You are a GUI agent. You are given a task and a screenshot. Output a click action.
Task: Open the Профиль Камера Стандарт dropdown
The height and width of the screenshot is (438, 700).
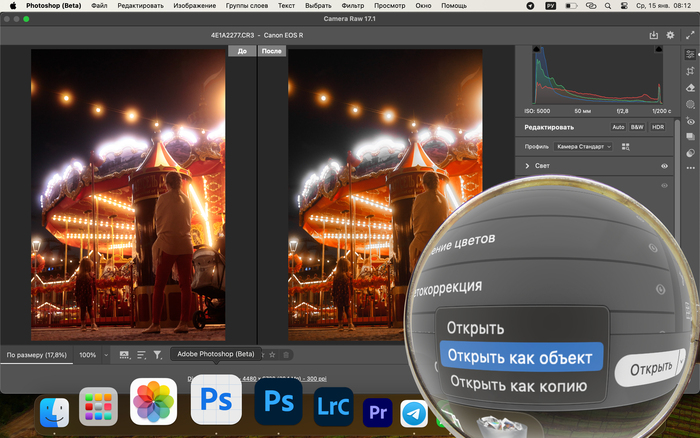583,146
